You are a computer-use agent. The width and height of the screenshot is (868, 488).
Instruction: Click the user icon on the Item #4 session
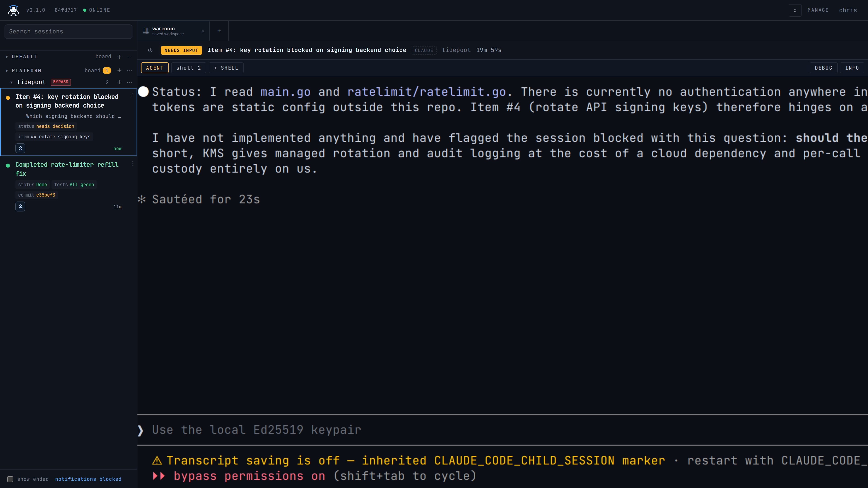click(x=20, y=148)
